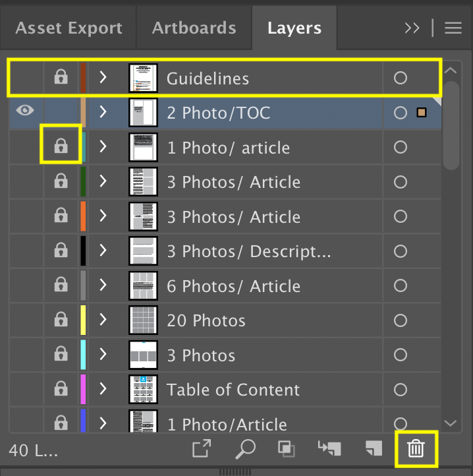Click the tan selection color square indicator
The image size is (473, 476).
pos(422,113)
